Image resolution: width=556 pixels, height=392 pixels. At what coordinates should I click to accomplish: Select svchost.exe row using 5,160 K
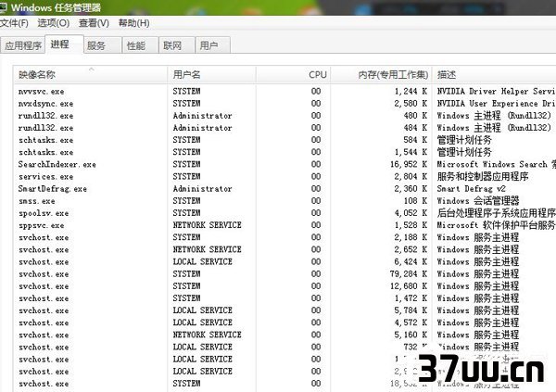tap(285, 335)
